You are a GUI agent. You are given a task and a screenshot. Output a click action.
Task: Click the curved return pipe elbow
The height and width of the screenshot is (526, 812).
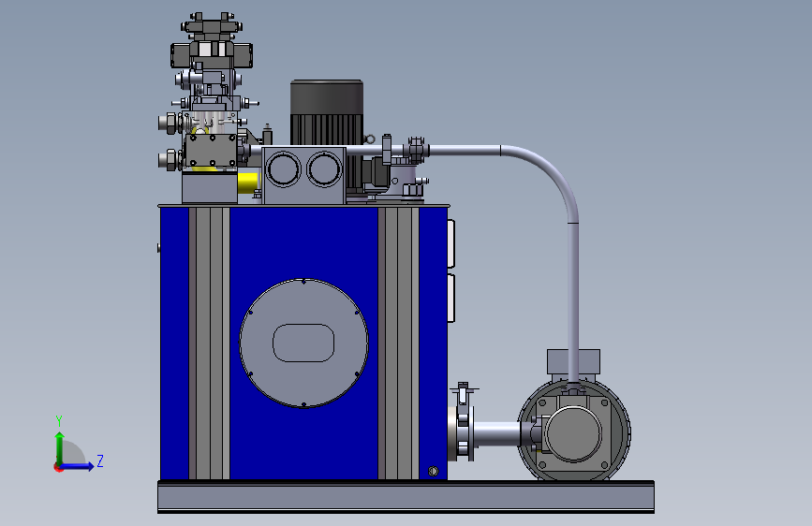click(549, 173)
